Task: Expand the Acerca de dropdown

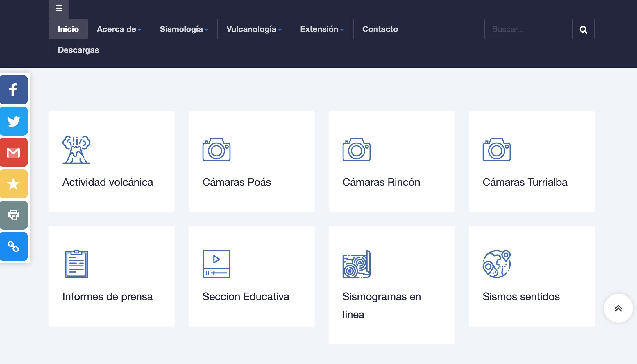Action: coord(119,29)
